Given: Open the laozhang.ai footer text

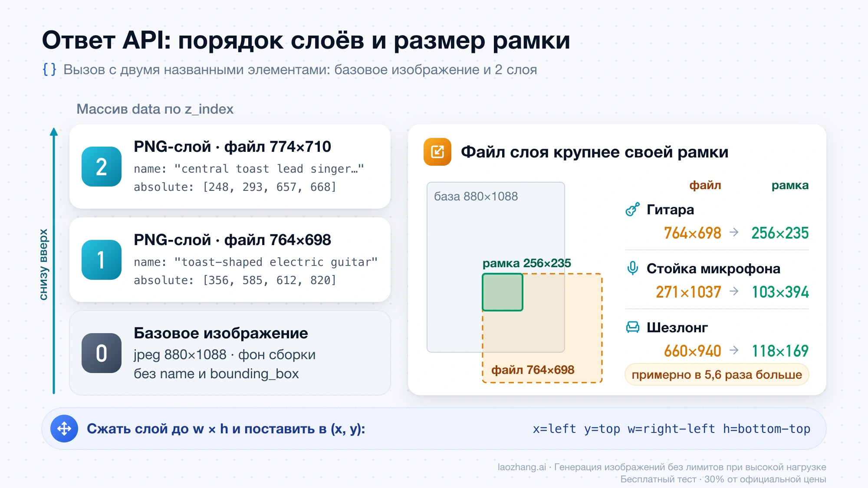Looking at the screenshot, I should (662, 467).
